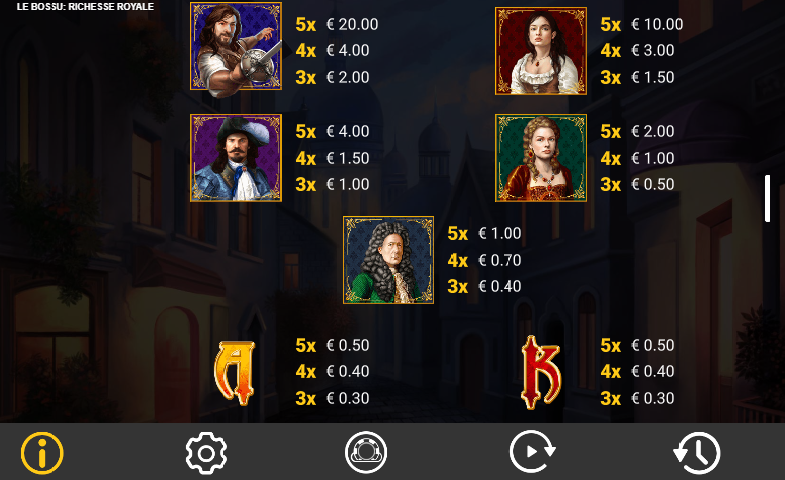
Task: Click the center spin/reels circular icon
Action: (366, 452)
